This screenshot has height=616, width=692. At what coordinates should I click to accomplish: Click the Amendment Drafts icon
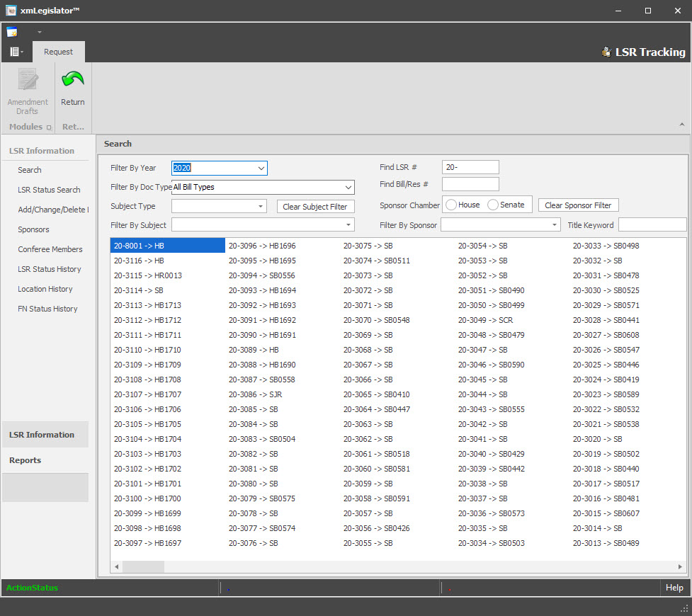coord(28,80)
